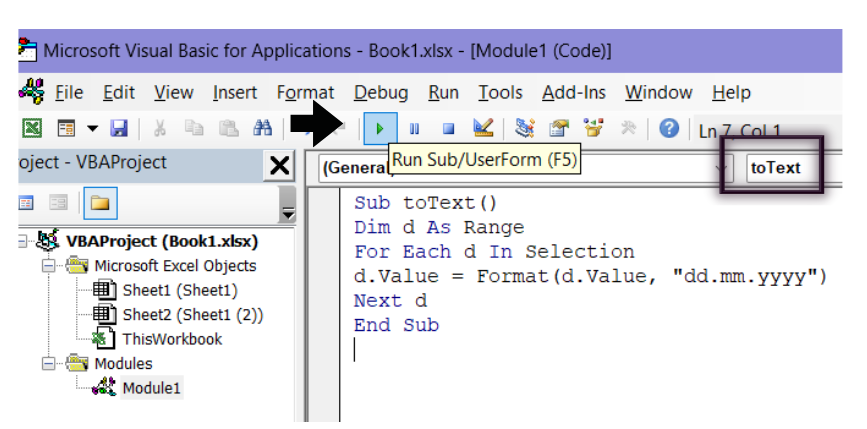Screen dimensions: 867x429
Task: Click the Toolbox wrench icon
Action: click(628, 129)
